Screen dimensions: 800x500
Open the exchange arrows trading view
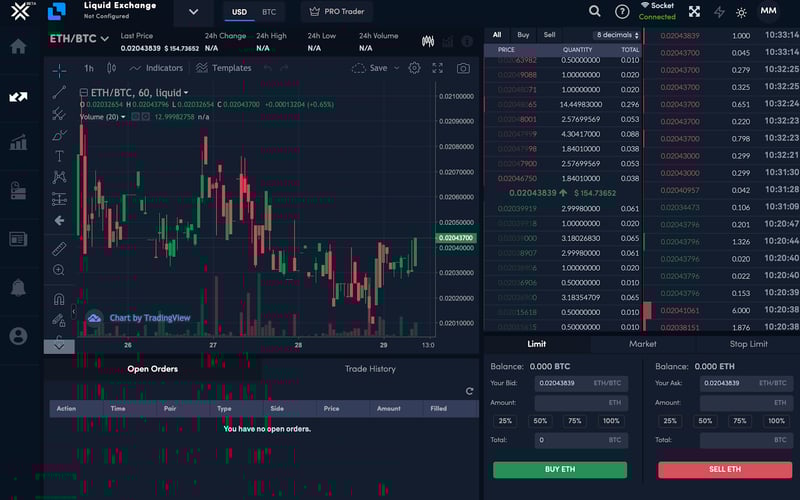click(x=18, y=96)
